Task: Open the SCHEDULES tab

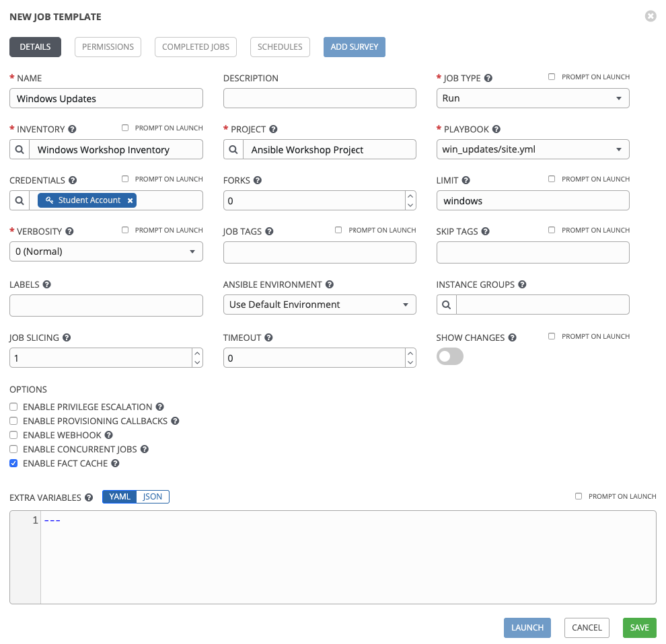Action: pyautogui.click(x=280, y=47)
